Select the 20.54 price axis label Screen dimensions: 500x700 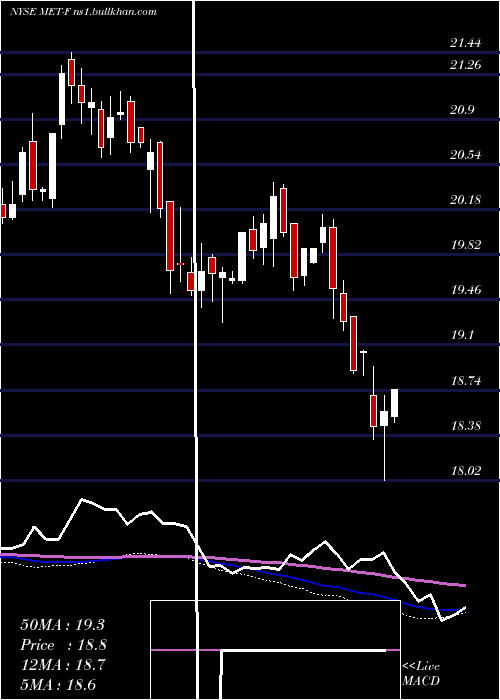466,155
